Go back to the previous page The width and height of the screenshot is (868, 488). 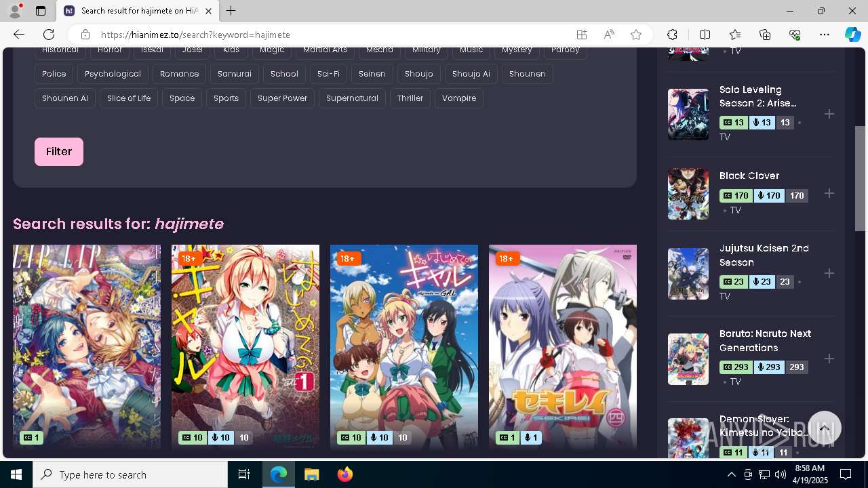[19, 35]
